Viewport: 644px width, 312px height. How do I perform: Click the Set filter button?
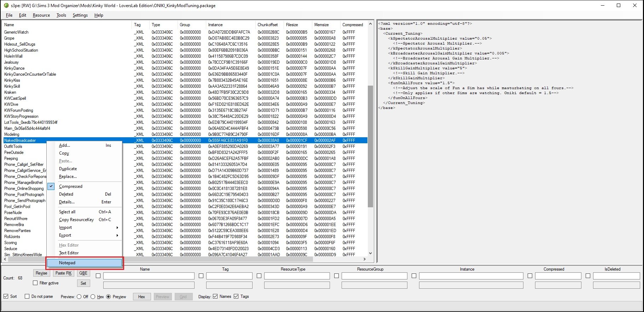point(83,283)
